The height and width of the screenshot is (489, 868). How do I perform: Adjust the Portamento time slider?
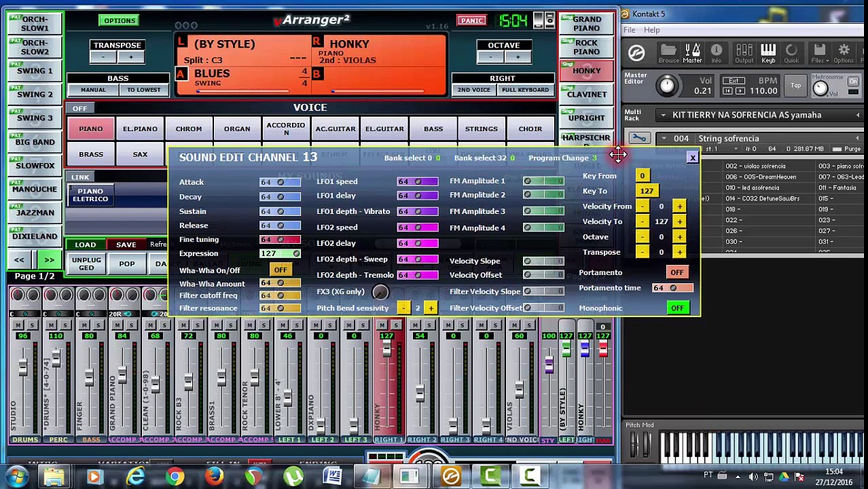(x=672, y=288)
